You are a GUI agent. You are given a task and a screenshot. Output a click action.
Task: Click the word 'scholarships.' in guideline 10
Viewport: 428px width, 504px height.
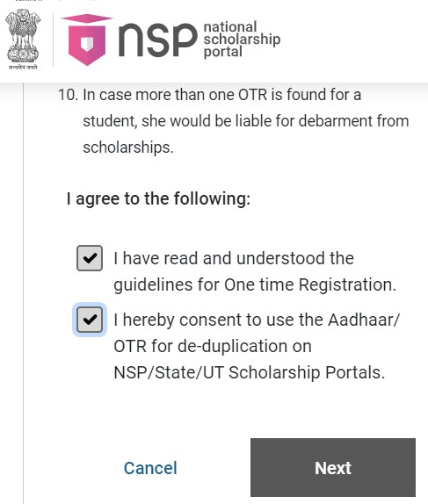(128, 148)
